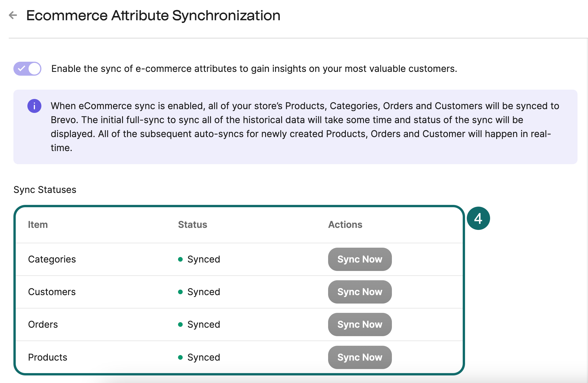Click Sync Now for Orders
588x383 pixels.
pyautogui.click(x=360, y=325)
